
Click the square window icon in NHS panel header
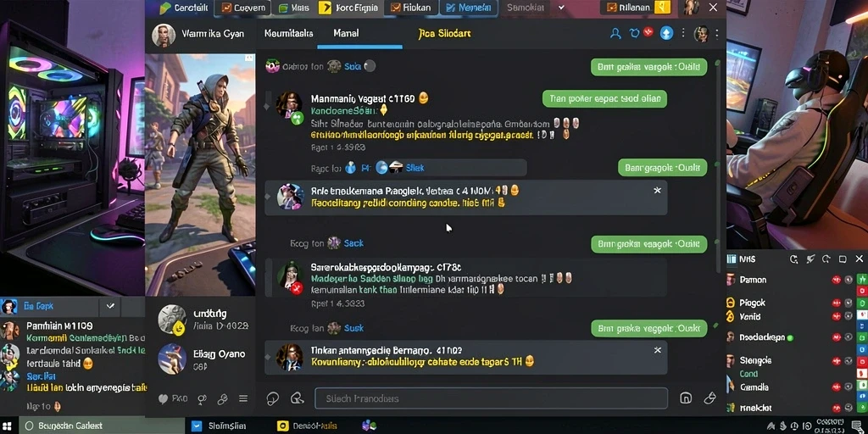click(843, 259)
